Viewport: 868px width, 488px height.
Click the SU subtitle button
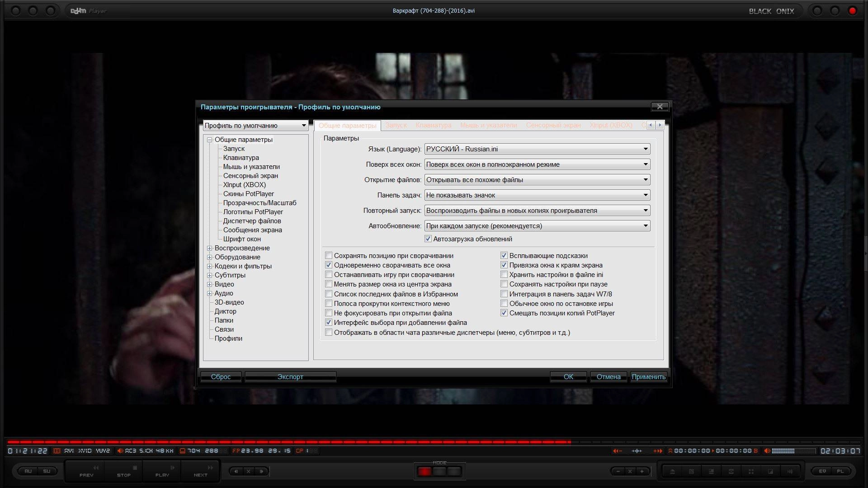(x=47, y=471)
